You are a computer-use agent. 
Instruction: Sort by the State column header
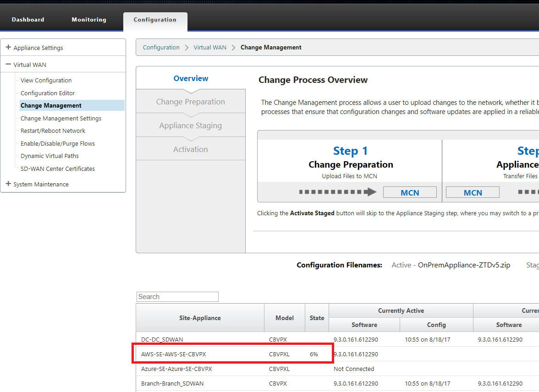click(317, 318)
